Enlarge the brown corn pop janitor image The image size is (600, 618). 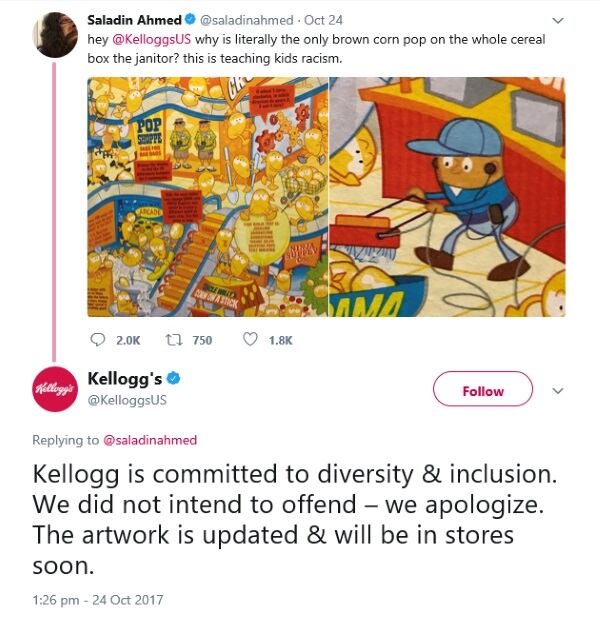(447, 196)
